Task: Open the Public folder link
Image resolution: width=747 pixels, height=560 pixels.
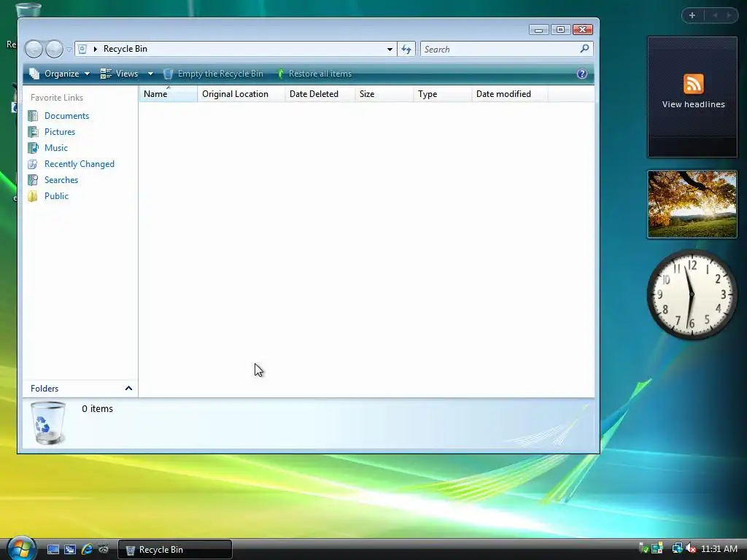Action: 56,196
